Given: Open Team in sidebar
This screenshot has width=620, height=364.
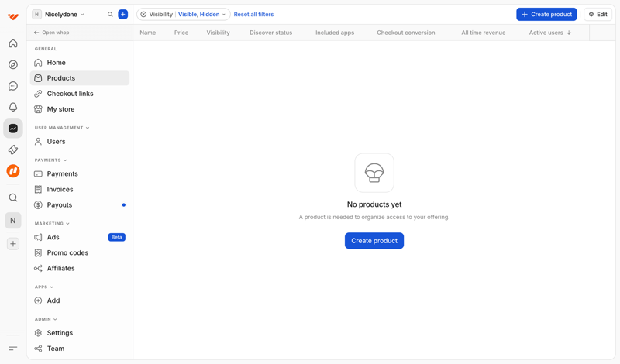Looking at the screenshot, I should click(x=80, y=349).
